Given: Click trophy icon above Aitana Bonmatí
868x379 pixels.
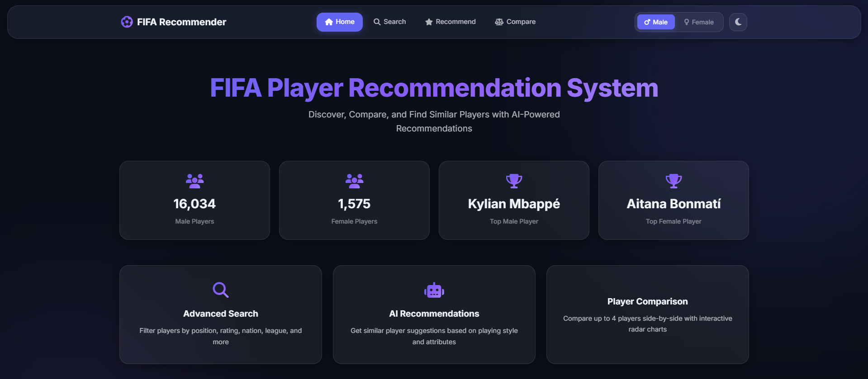Looking at the screenshot, I should (674, 181).
